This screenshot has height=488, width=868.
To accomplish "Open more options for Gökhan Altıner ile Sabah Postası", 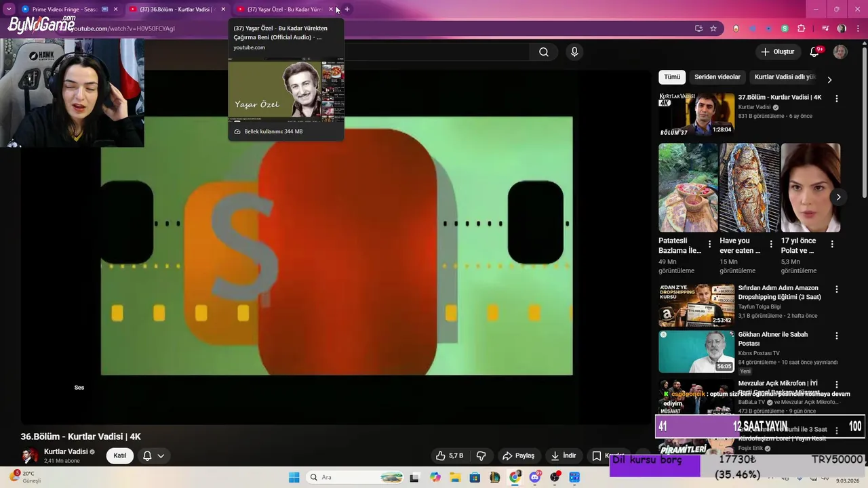I will pos(836,335).
